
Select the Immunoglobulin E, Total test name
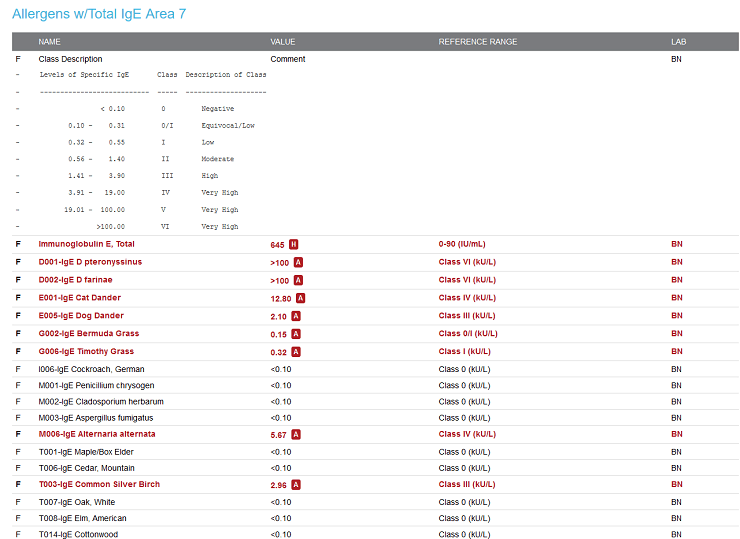pyautogui.click(x=86, y=244)
